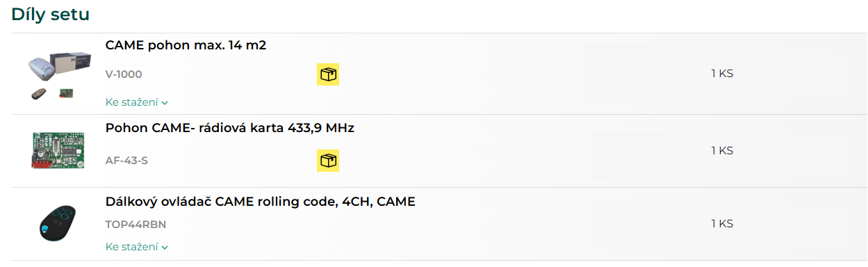Open Dálkový ovladač CAME rolling code link

pyautogui.click(x=261, y=202)
